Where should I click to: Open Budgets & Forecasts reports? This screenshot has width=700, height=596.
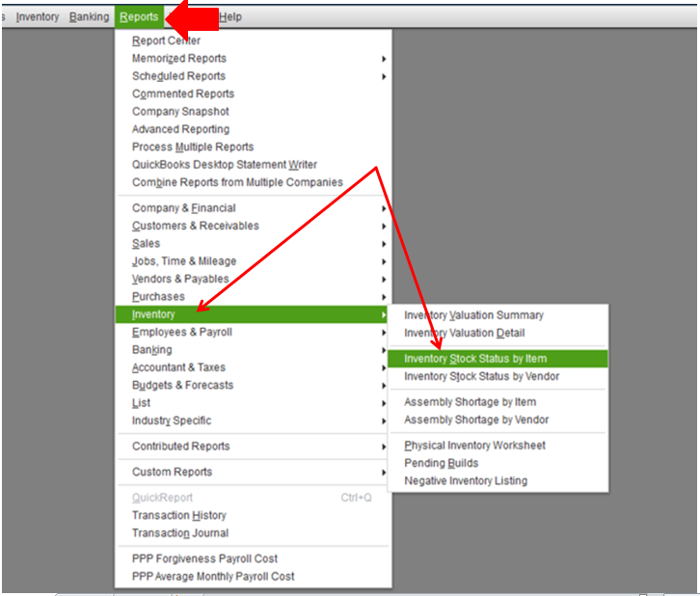point(254,386)
